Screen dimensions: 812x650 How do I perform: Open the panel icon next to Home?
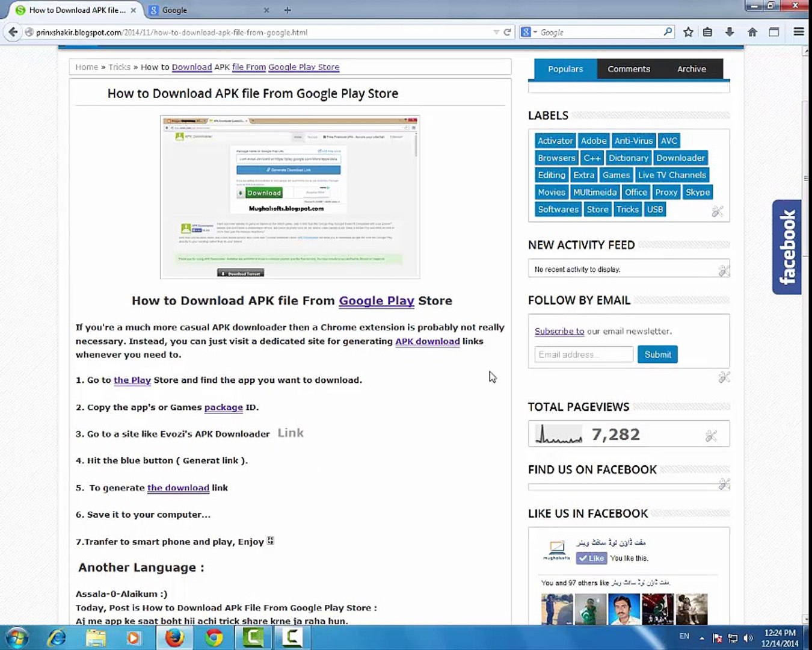[774, 32]
